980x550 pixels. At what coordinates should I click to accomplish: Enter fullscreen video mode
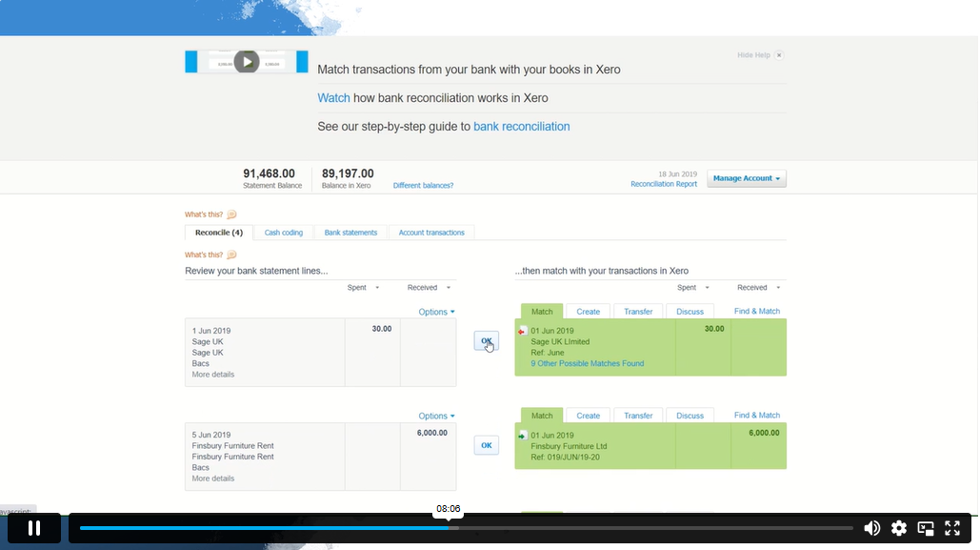coord(952,528)
